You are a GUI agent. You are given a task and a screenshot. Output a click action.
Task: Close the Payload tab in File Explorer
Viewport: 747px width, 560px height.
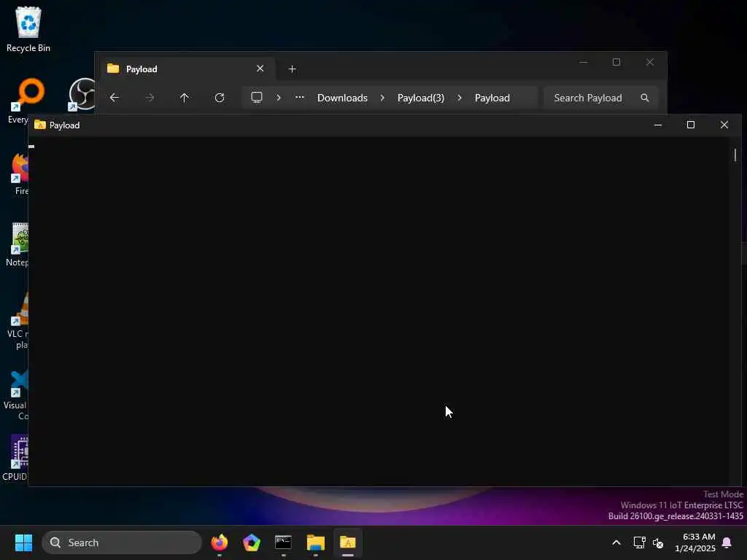click(x=260, y=69)
